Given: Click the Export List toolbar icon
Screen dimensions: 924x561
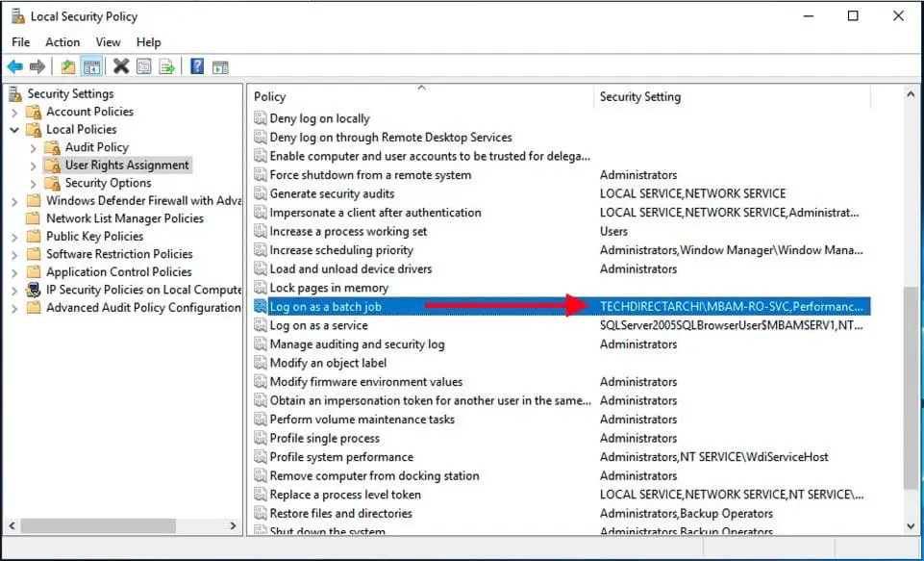Looking at the screenshot, I should (x=167, y=66).
